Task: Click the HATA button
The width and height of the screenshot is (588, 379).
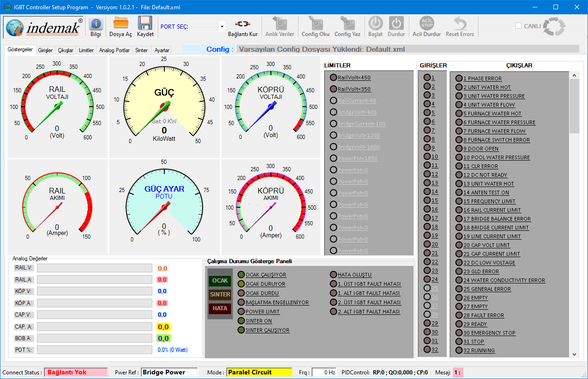Action: (x=220, y=308)
